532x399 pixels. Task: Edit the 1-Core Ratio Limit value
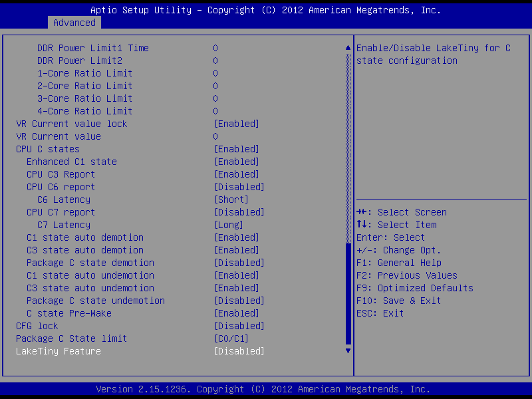[215, 73]
